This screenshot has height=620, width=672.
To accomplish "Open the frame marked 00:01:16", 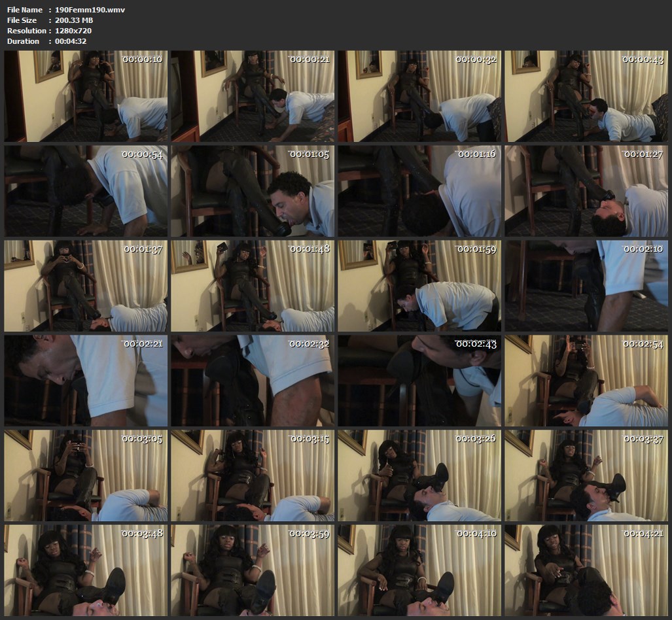I will pos(419,191).
